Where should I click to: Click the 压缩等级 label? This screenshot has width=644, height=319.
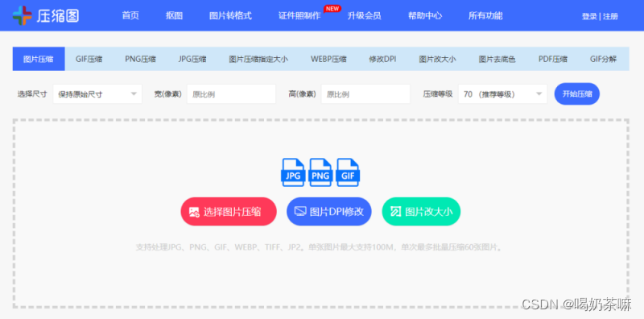pos(438,94)
